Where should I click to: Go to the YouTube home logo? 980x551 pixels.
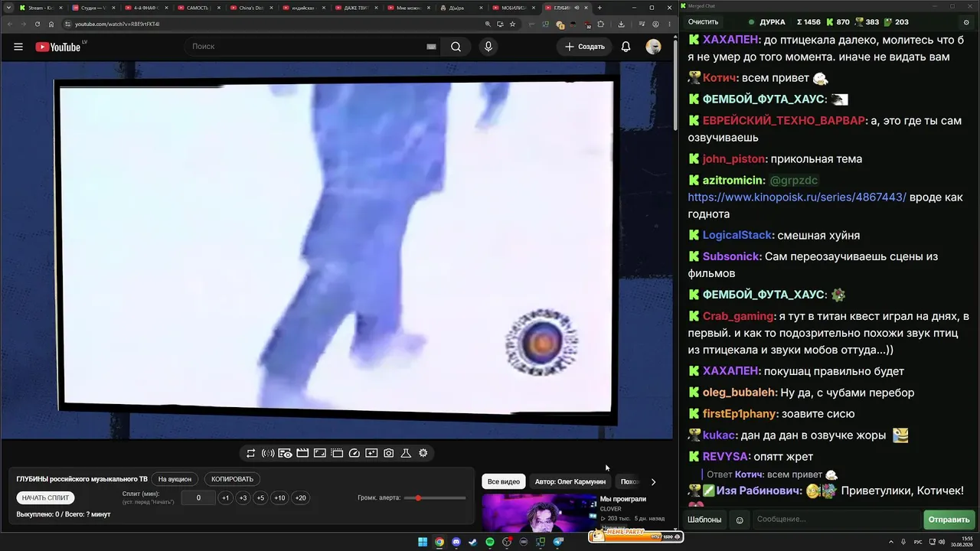coord(57,47)
